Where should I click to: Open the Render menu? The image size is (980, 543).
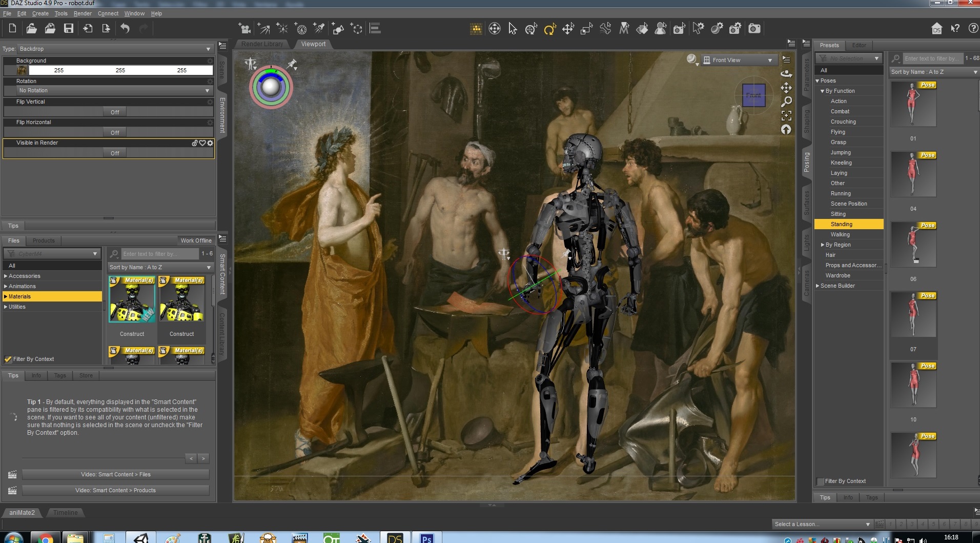click(x=83, y=13)
